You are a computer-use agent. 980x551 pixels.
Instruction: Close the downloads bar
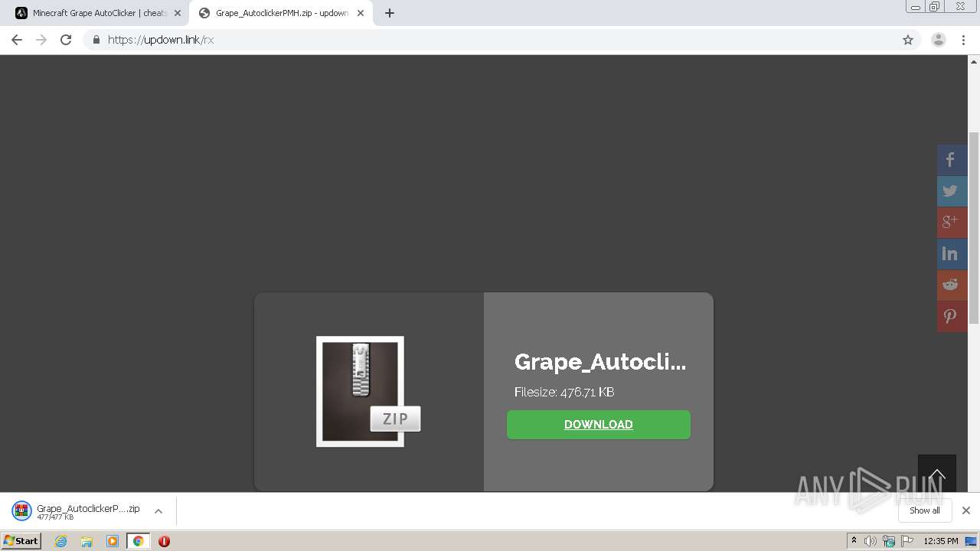click(966, 510)
